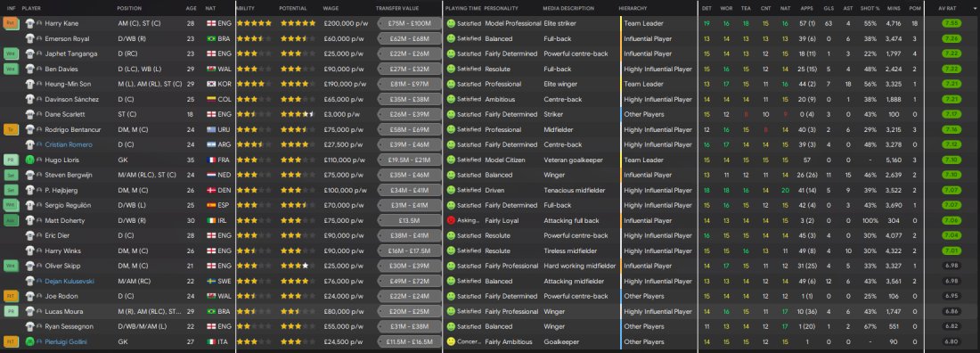Click Dane Scarlett's potential star rating
980x353 pixels.
pos(298,114)
